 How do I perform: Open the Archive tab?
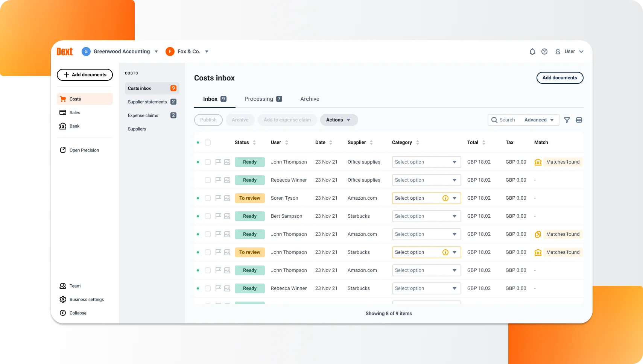tap(309, 99)
